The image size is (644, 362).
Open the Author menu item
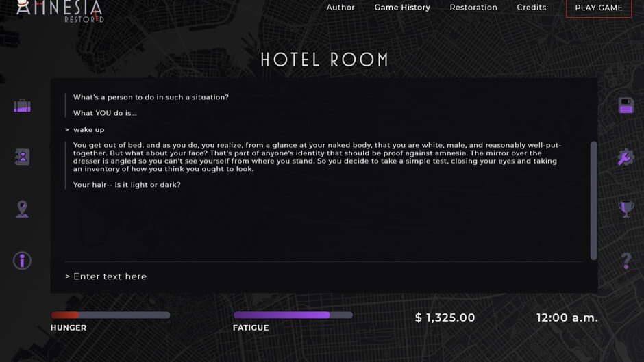pos(340,8)
